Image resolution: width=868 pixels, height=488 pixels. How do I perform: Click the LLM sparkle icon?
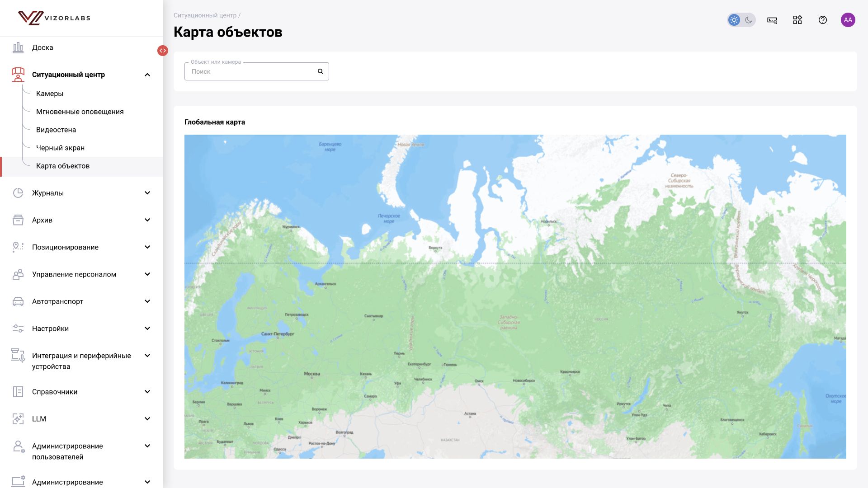coord(18,419)
